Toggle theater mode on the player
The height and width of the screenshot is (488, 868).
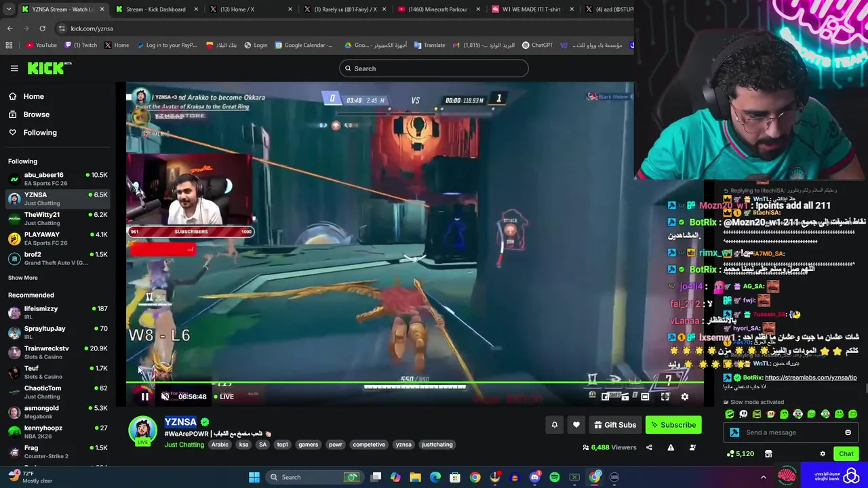[645, 396]
